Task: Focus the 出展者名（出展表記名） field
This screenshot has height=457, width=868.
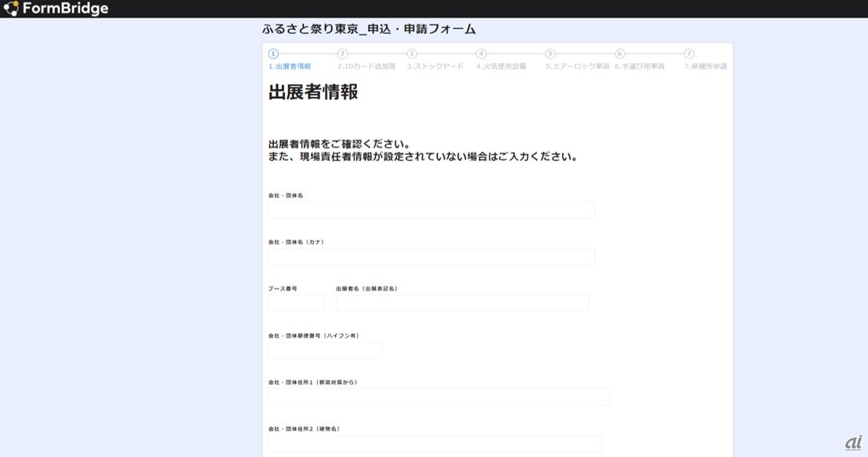Action: click(462, 303)
